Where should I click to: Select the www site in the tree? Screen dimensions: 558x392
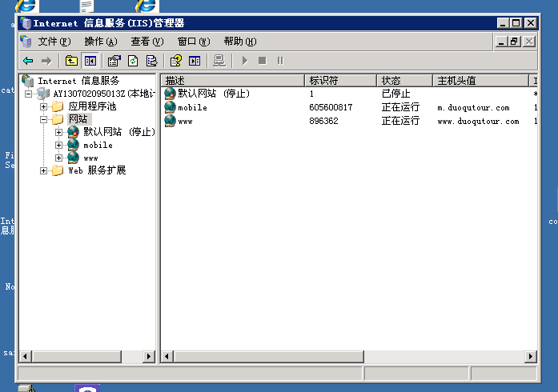coord(90,158)
